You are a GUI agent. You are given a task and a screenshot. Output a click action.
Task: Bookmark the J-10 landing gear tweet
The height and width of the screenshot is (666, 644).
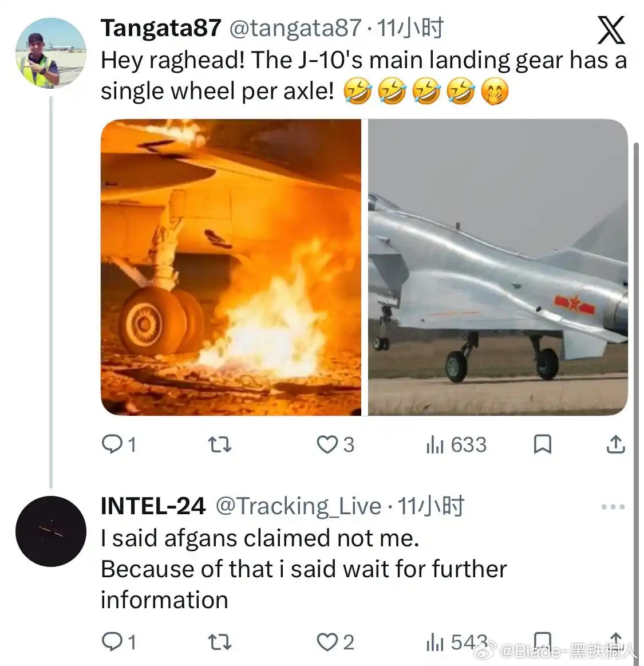click(x=543, y=444)
